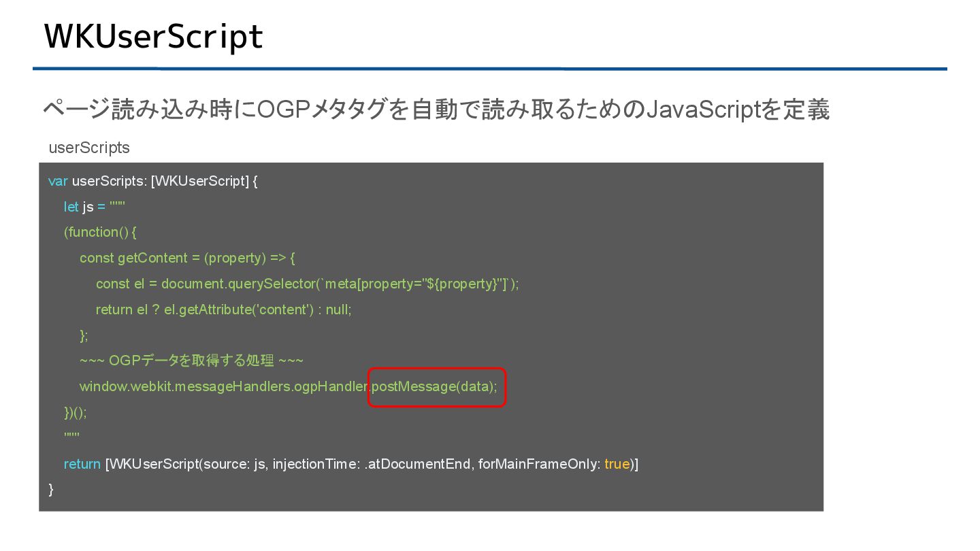Screen dimensions: 980x551
Task: Click the 'true' keyword in forMainFrameOnly
Action: tap(617, 464)
